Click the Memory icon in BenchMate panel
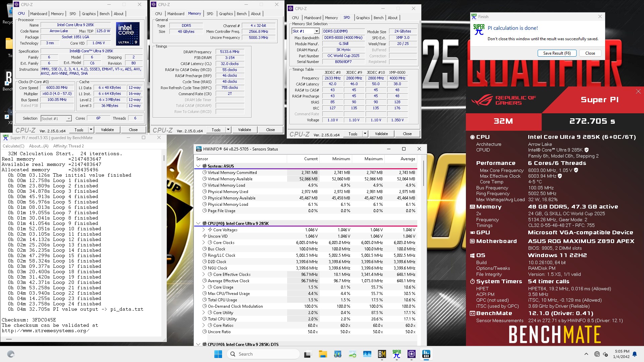 coord(472,207)
